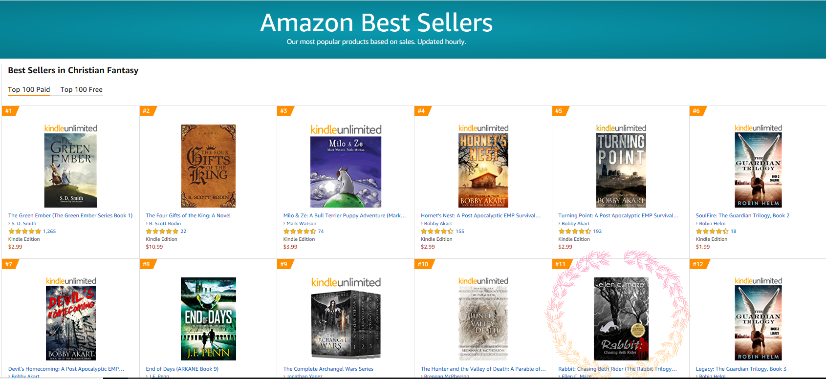Select the Top 100 Paid tab
The width and height of the screenshot is (826, 379).
tap(29, 90)
